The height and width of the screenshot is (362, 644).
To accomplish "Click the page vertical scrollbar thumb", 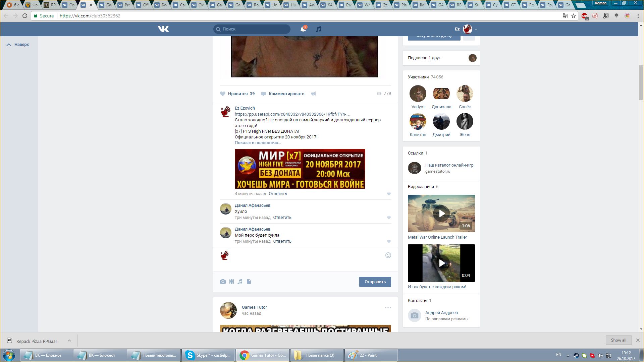I will [641, 83].
